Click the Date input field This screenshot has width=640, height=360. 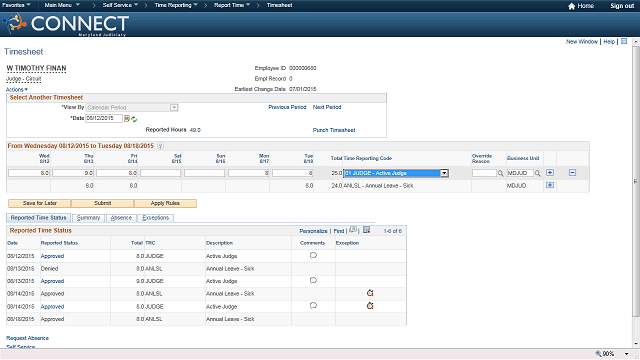point(104,118)
